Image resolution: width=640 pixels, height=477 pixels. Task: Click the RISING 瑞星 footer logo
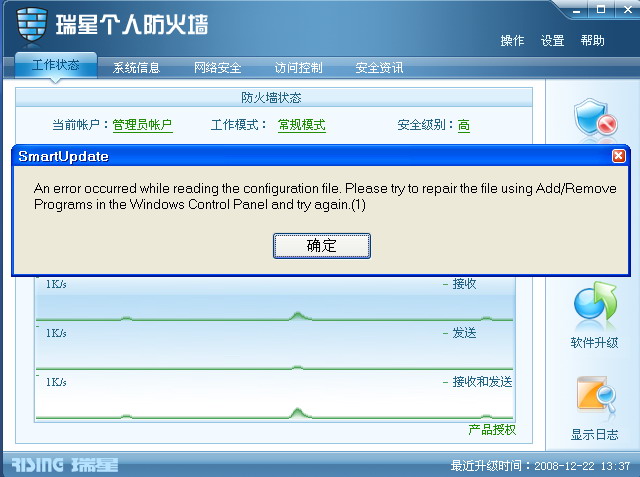click(x=64, y=464)
